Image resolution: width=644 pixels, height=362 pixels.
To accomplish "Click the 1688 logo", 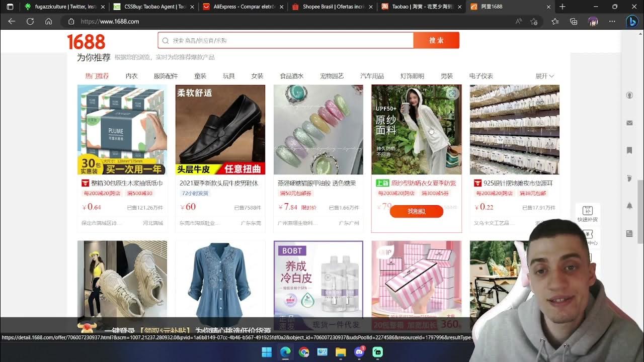I will [x=86, y=42].
